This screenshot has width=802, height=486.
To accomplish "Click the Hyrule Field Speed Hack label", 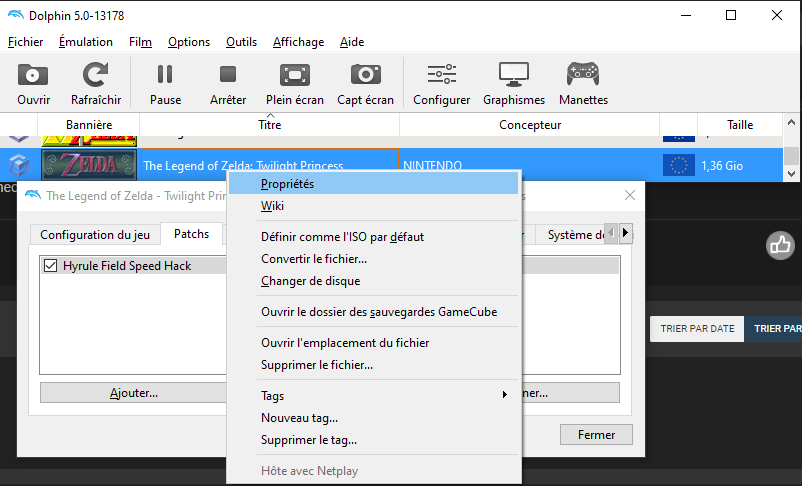I will pos(127,266).
